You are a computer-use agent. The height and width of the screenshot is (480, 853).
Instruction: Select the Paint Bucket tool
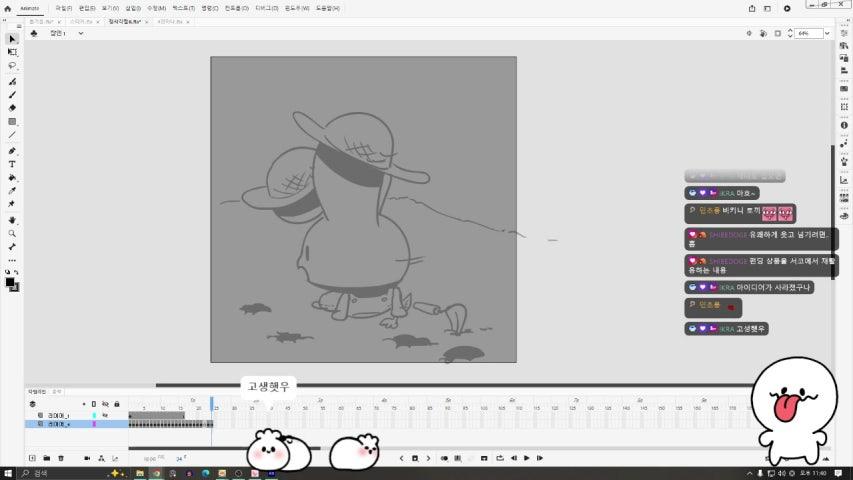[12, 177]
